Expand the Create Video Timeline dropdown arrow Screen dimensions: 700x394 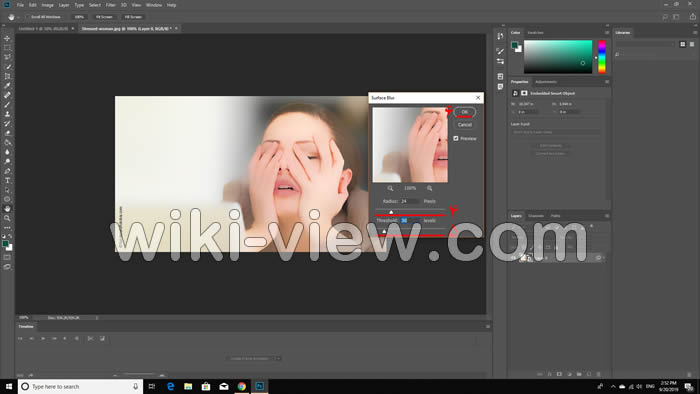click(278, 358)
